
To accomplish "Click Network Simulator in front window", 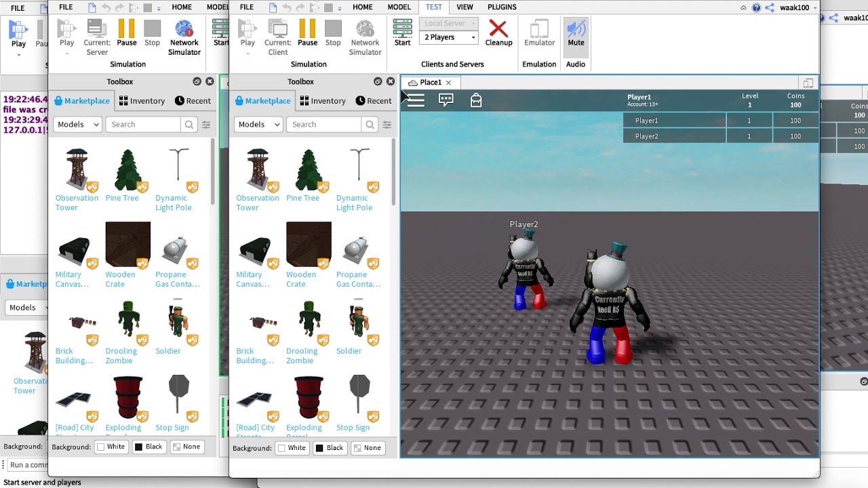I will coord(365,38).
